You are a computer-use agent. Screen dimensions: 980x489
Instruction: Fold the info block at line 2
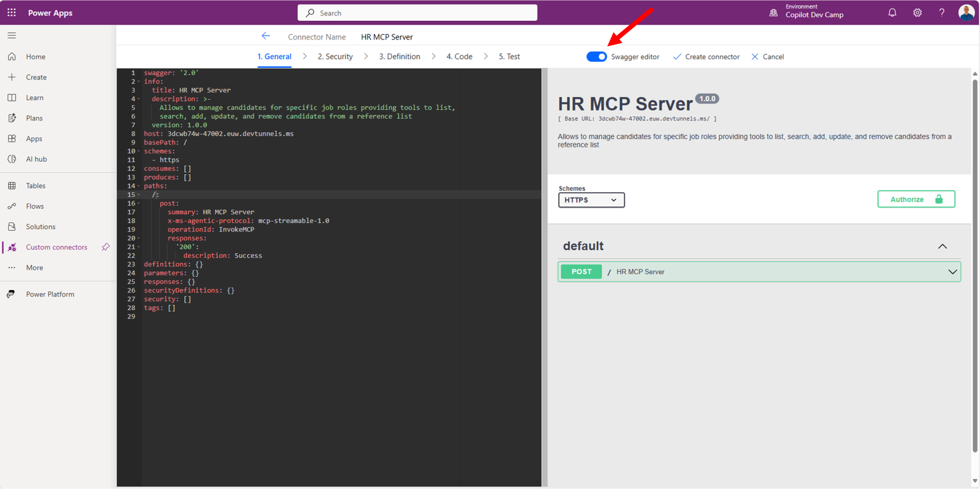coord(138,81)
